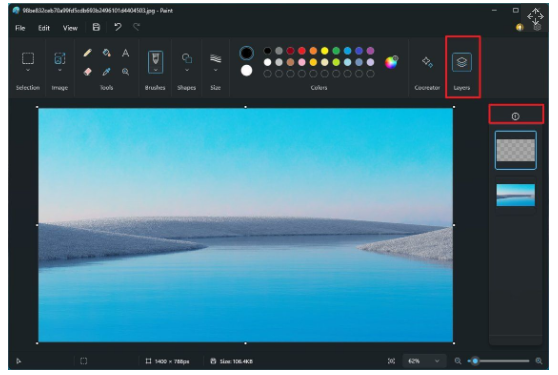Select the Magnifier tool

[x=125, y=72]
